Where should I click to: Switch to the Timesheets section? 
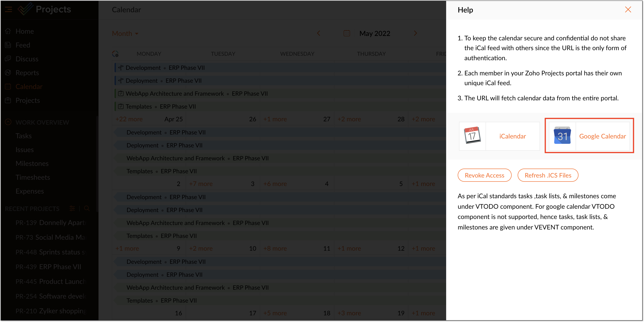[33, 177]
